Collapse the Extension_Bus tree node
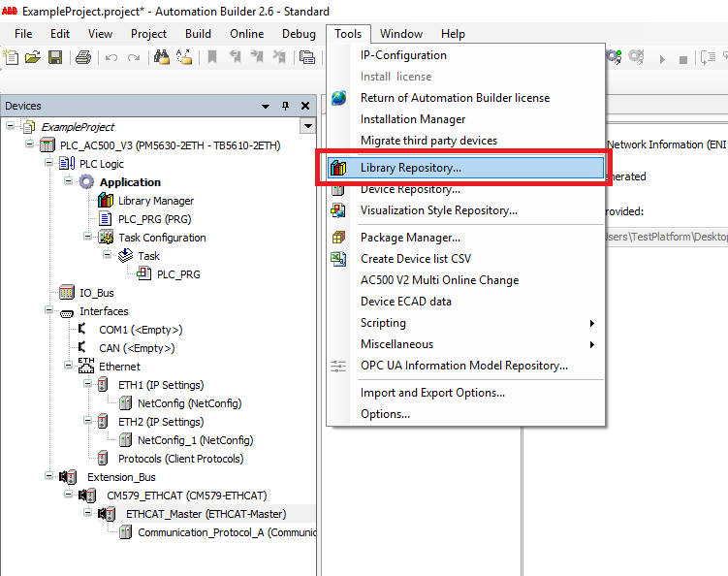 pos(48,477)
